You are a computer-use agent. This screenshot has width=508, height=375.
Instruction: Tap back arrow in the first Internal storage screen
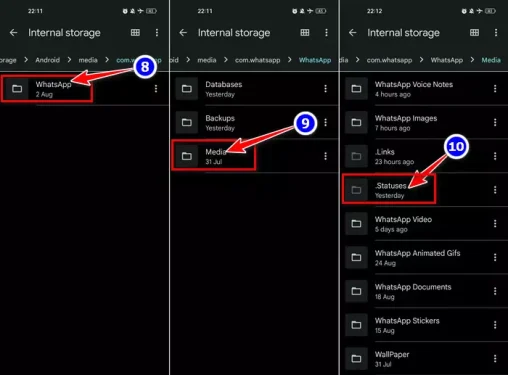[13, 33]
